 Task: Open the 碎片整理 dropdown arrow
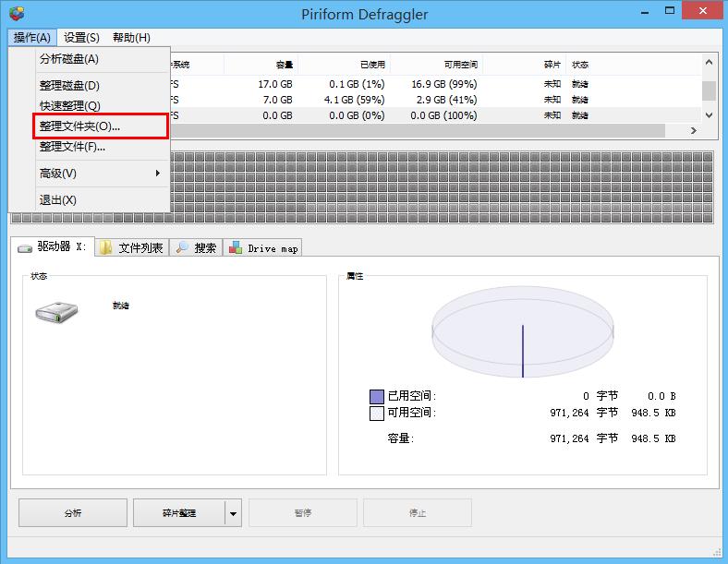coord(233,513)
